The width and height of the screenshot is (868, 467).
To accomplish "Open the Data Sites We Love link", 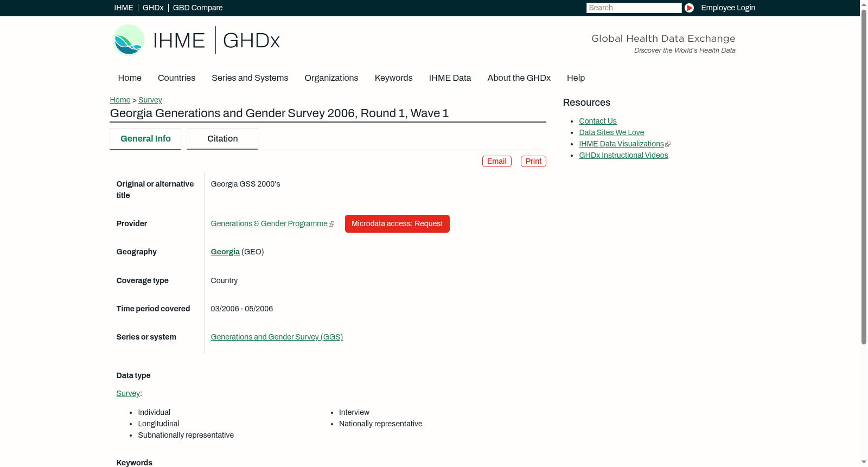I will [611, 132].
